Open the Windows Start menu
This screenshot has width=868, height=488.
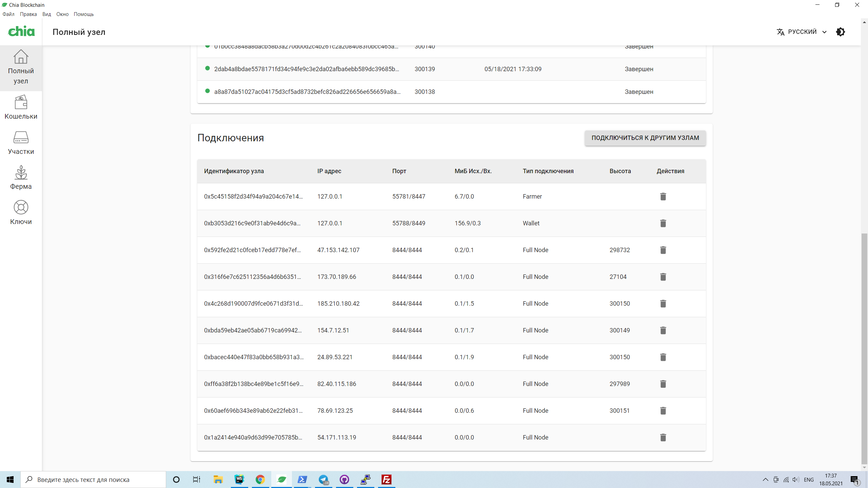click(10, 480)
